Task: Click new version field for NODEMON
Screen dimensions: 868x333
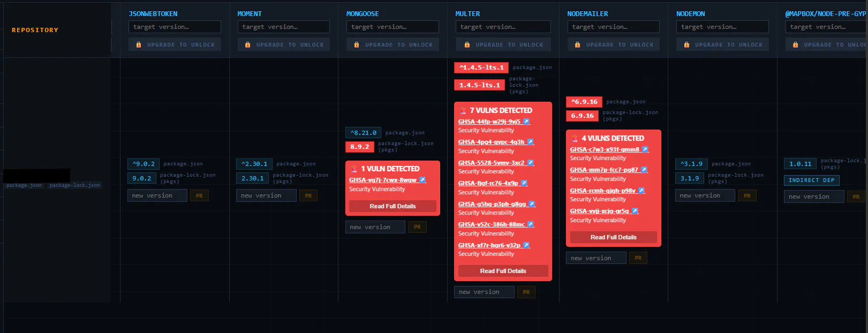Action: [x=705, y=196]
